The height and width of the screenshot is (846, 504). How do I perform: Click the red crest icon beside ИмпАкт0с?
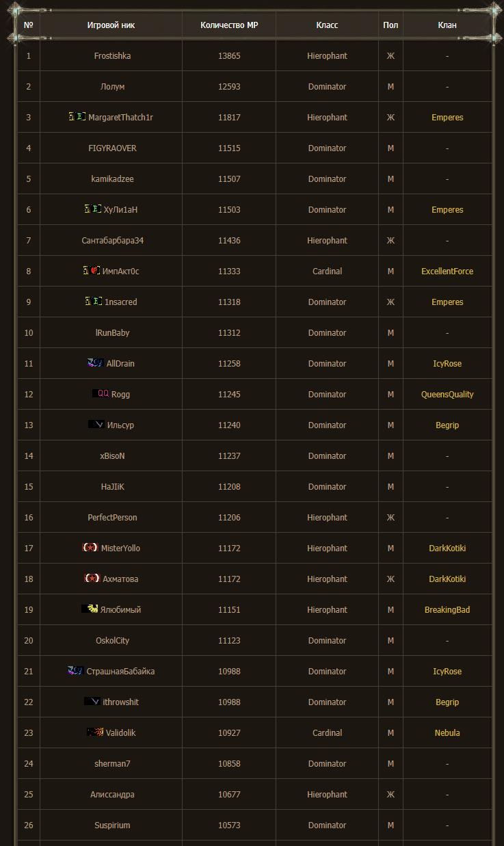click(x=92, y=271)
